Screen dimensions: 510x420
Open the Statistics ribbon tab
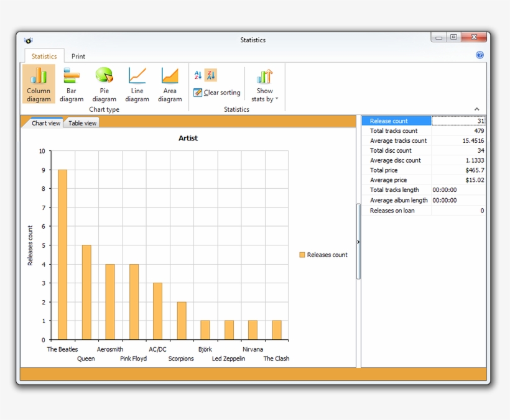(44, 56)
